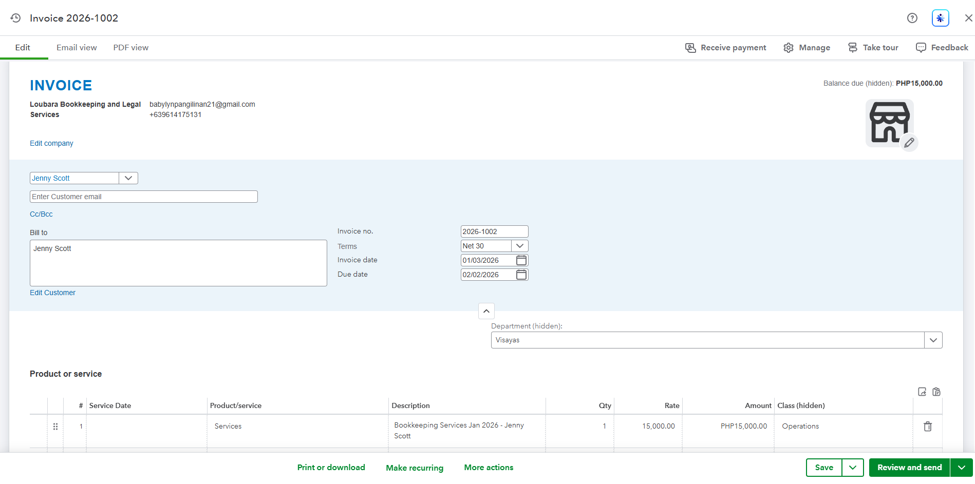Screen dimensions: 975x484
Task: Open More actions
Action: coord(489,467)
